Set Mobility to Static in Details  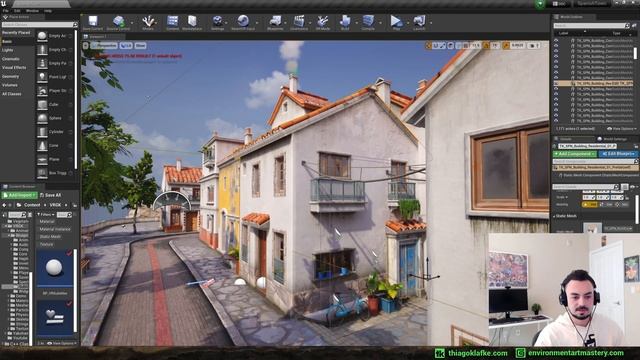[589, 204]
